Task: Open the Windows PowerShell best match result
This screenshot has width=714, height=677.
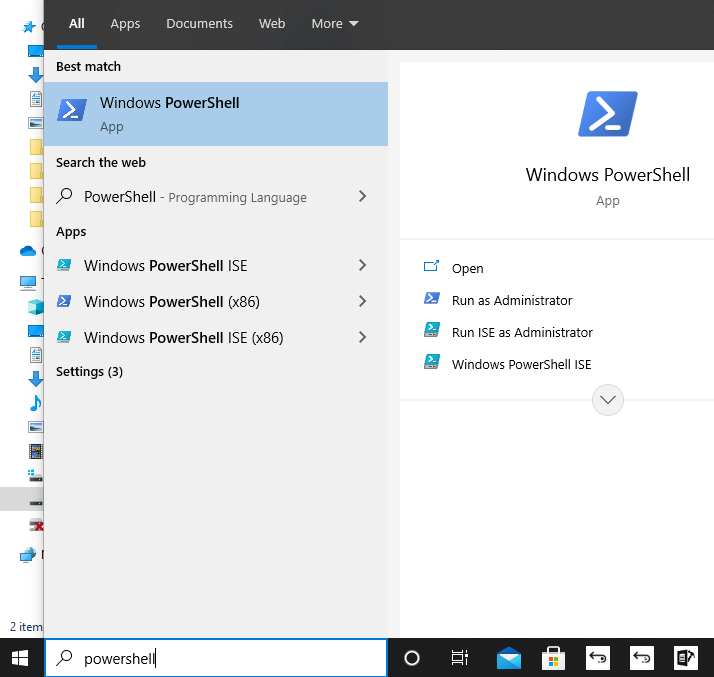Action: [x=216, y=114]
